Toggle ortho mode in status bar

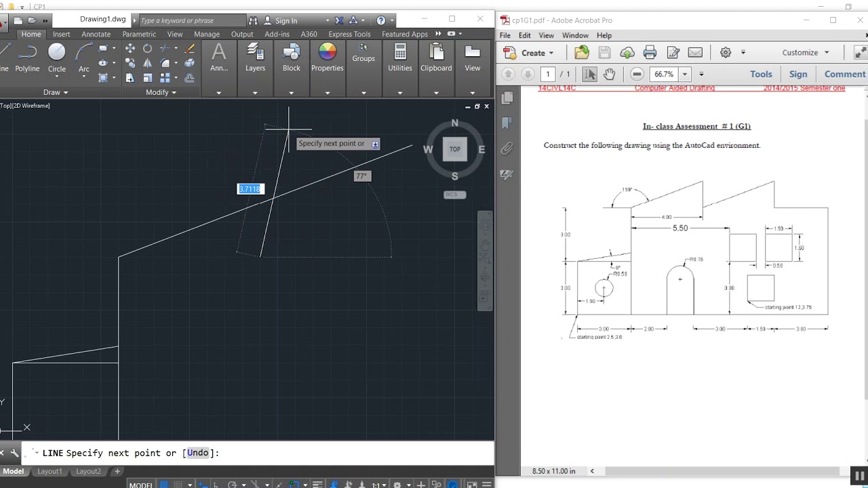pyautogui.click(x=216, y=485)
